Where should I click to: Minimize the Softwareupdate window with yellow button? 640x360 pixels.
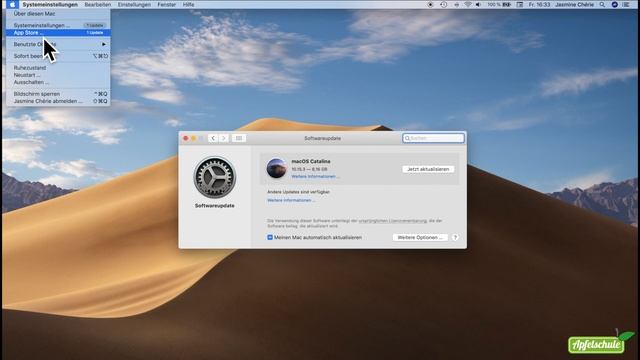pyautogui.click(x=193, y=138)
